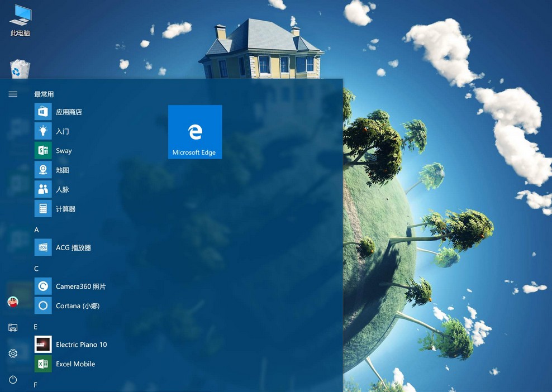Launch the 入门 lightbulb app
The width and height of the screenshot is (552, 392).
click(x=43, y=131)
